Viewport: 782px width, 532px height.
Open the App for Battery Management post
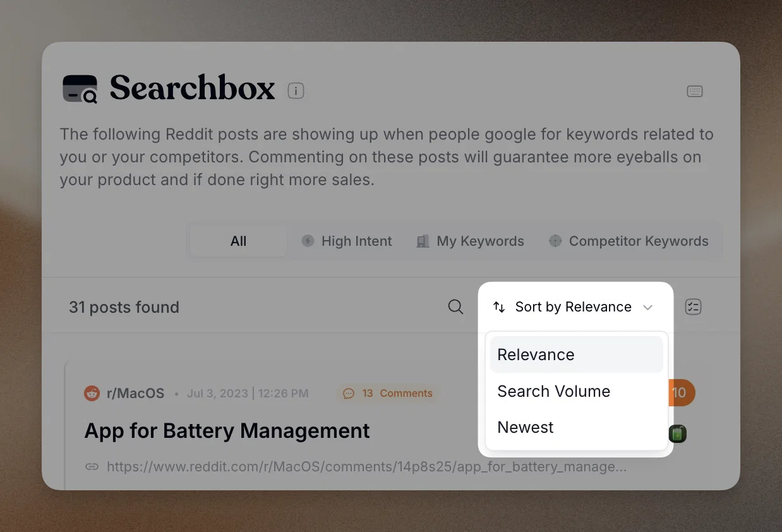227,431
